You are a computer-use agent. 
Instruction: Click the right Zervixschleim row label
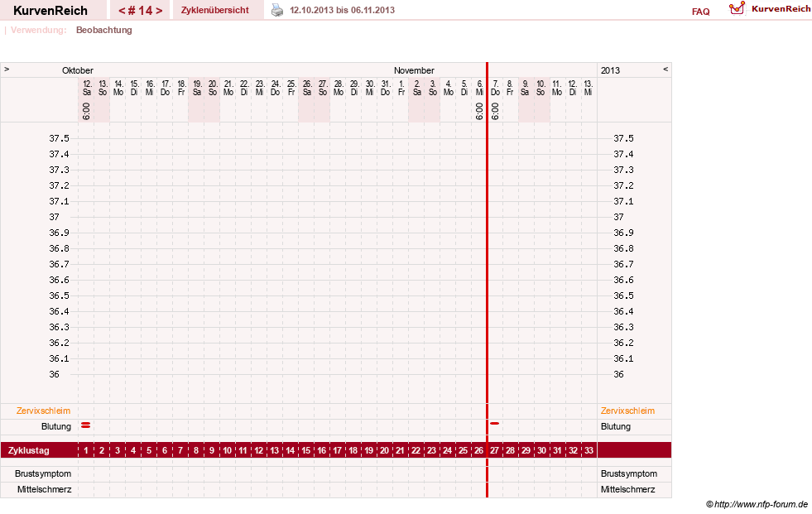(627, 411)
